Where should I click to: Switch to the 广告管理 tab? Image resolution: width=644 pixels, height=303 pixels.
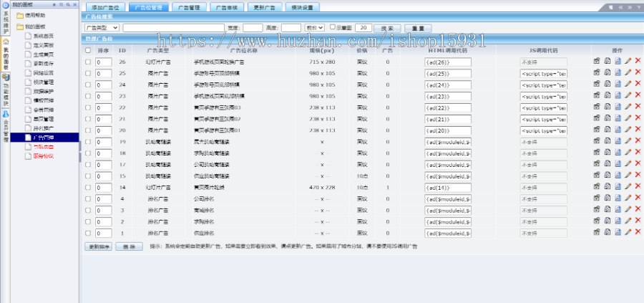[x=189, y=7]
